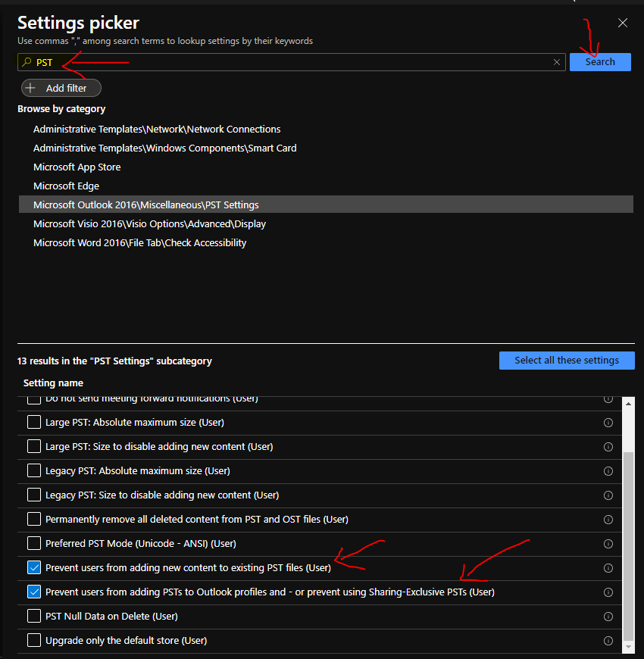The width and height of the screenshot is (644, 659).
Task: Show info for Legacy PST: Size to disable
Action: [608, 495]
